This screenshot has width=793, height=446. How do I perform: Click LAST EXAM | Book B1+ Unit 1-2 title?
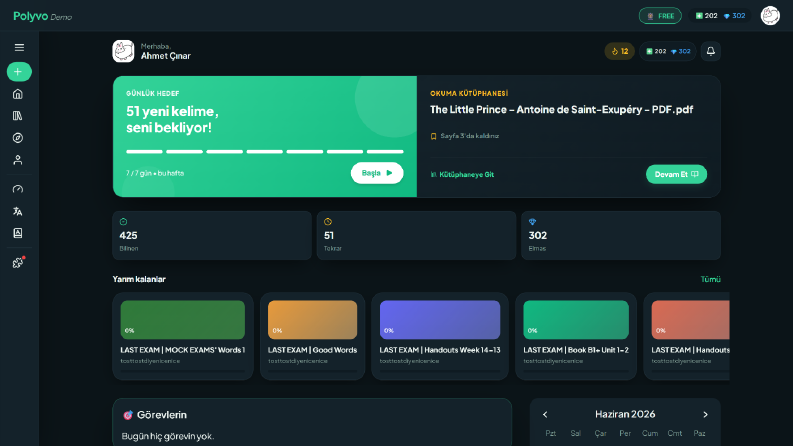tap(576, 350)
